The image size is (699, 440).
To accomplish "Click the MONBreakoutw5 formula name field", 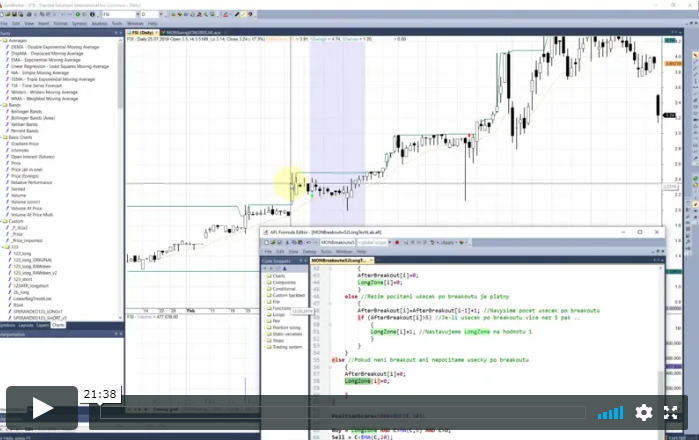I will click(x=337, y=243).
